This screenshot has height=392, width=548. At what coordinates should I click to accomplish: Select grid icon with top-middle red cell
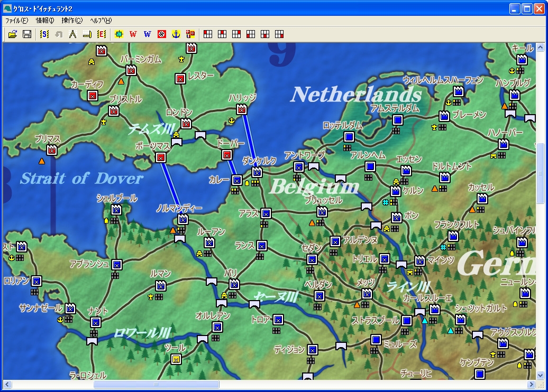(222, 34)
